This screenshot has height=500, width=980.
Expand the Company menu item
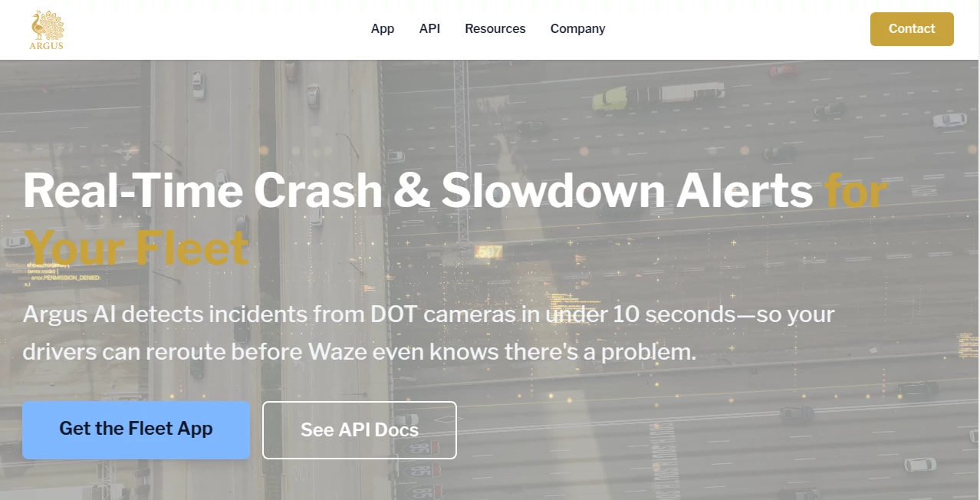[x=577, y=29]
